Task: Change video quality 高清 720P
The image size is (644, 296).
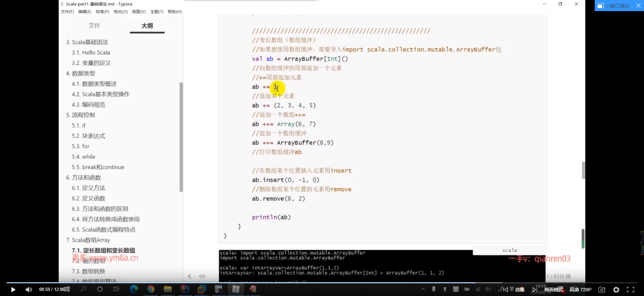Action: click(580, 290)
